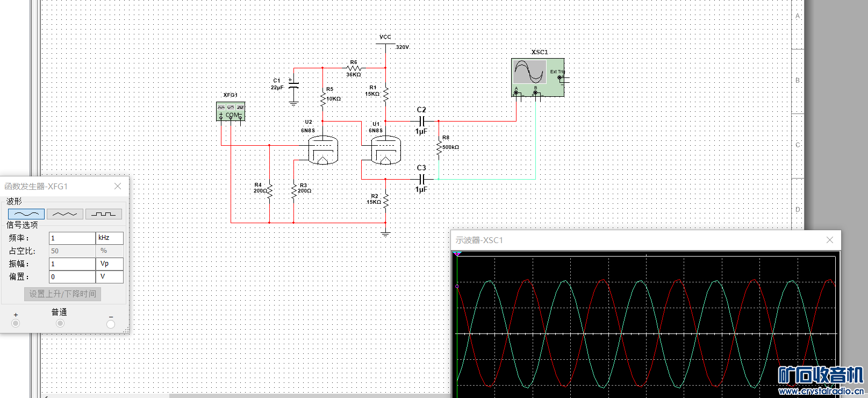Select capacitor C2 symbol
Viewport: 868px width, 398px height.
click(422, 121)
